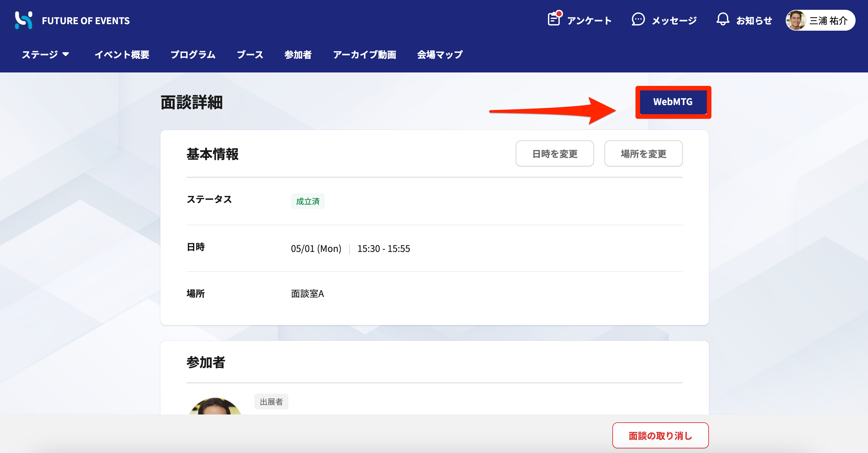Screen dimensions: 868x453
Task: Click the exhibitor profile photo thumbnail
Action: point(215,406)
